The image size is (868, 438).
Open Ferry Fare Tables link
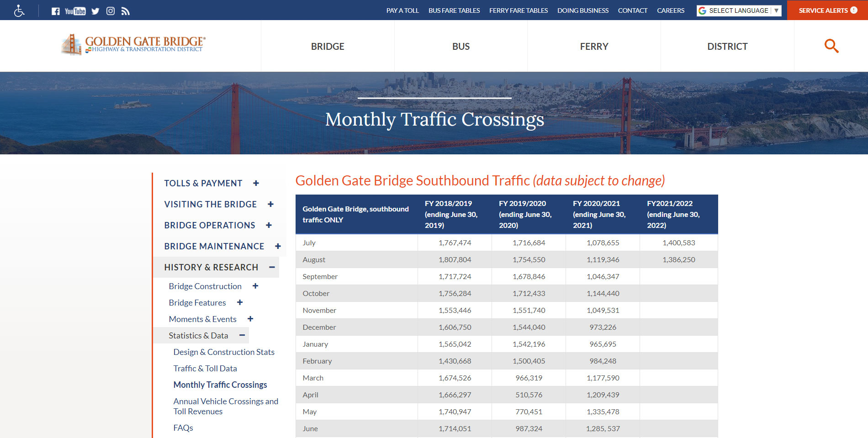[519, 11]
